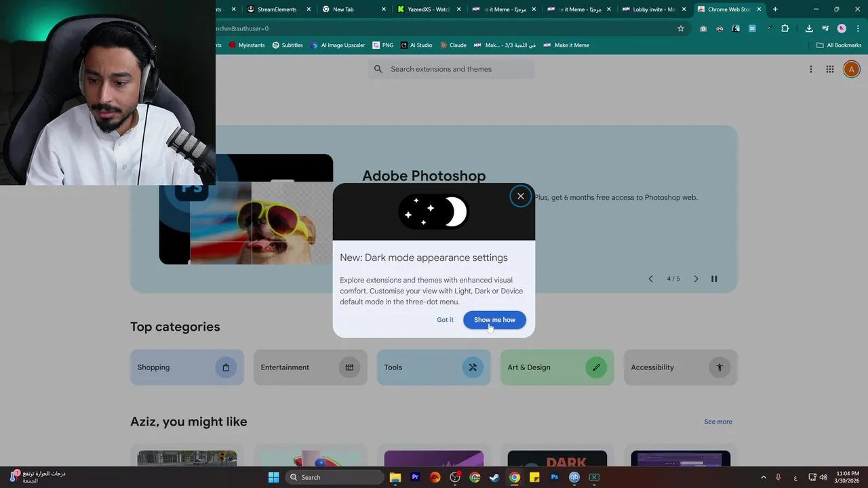
Task: Click the See more link
Action: point(718,422)
